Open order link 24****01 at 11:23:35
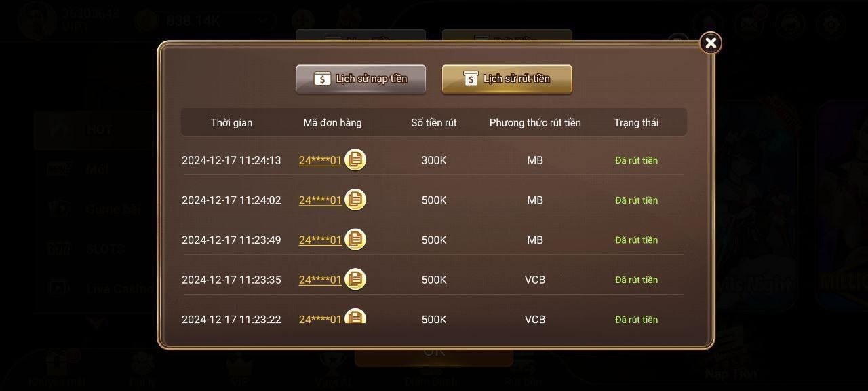Image resolution: width=868 pixels, height=391 pixels. 320,280
